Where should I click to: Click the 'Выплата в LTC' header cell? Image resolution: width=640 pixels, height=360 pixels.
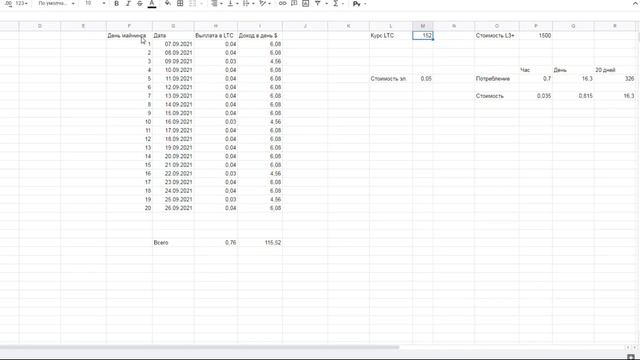pos(216,36)
